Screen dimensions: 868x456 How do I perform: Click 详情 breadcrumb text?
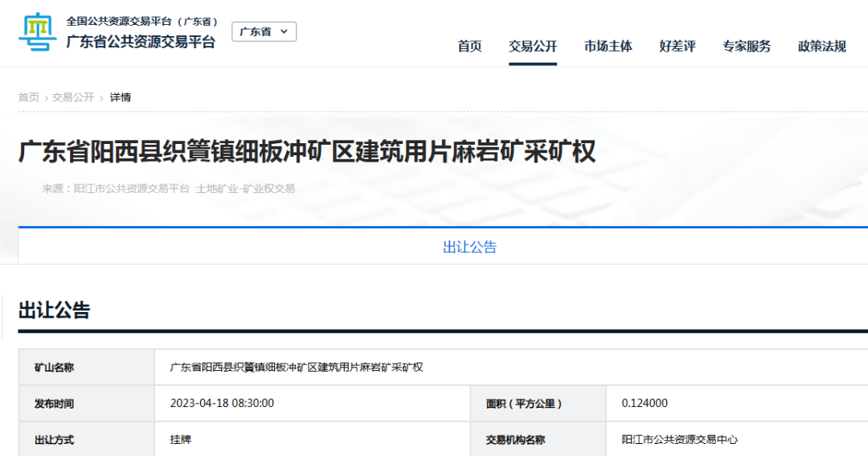pos(120,97)
